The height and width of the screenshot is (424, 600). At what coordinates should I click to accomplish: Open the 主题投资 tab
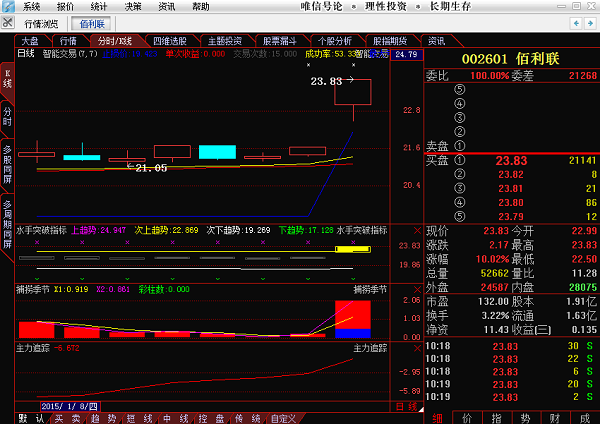point(225,41)
